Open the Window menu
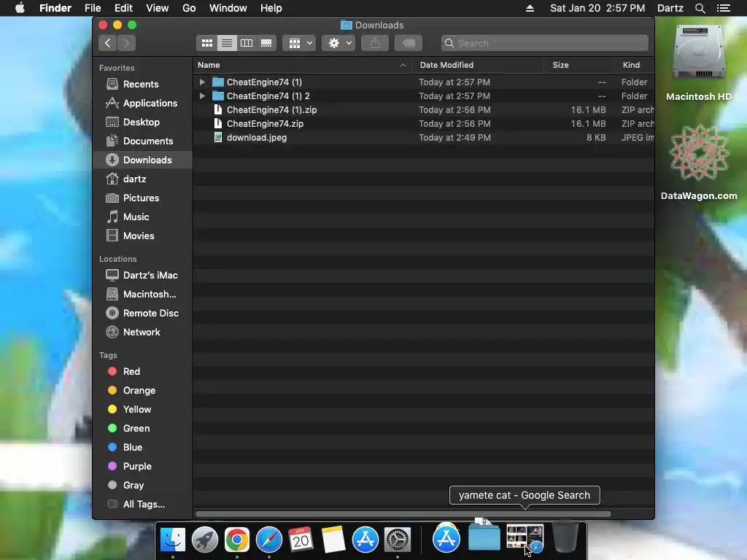The width and height of the screenshot is (747, 560). click(228, 8)
